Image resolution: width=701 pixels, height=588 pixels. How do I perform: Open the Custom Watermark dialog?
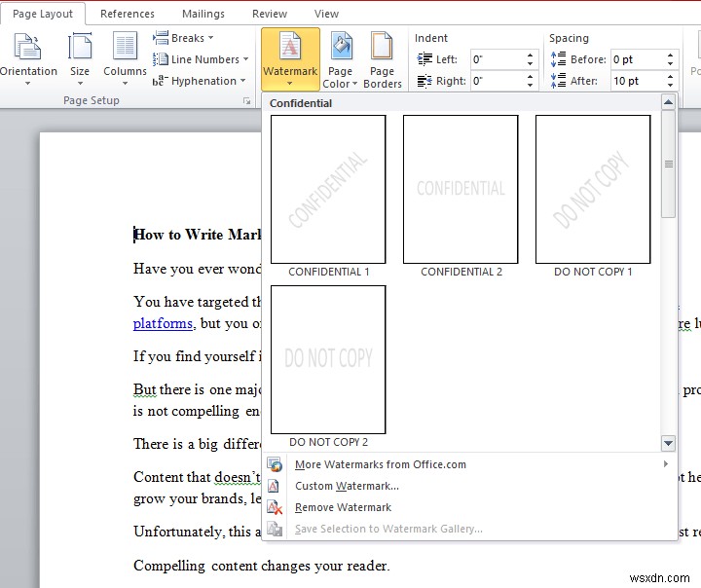click(x=469, y=486)
